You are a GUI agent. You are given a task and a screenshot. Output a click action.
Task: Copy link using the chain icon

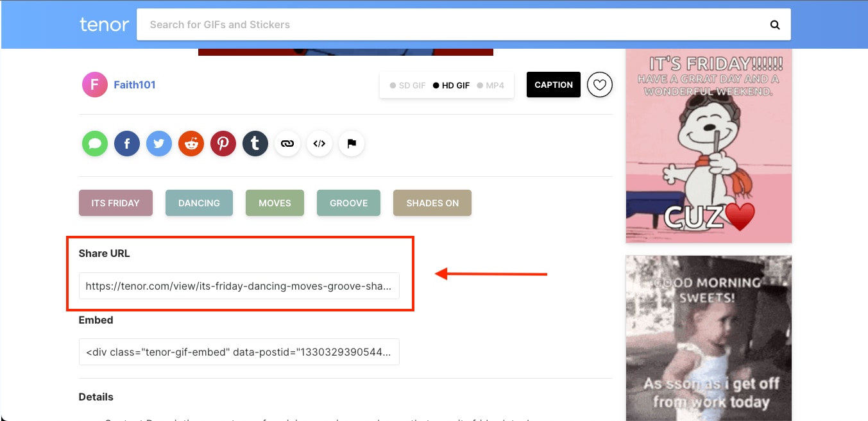click(x=287, y=144)
